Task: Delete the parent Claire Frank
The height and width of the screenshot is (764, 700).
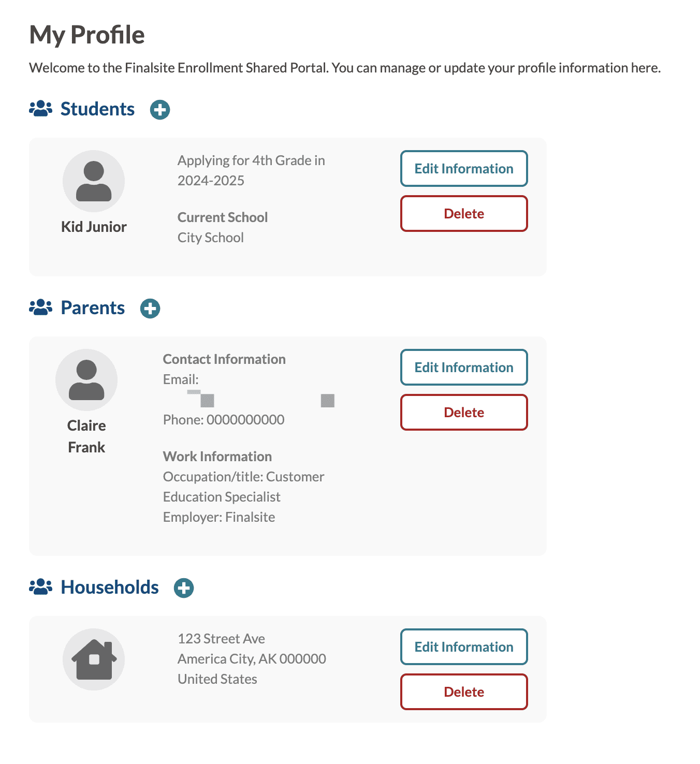Action: 463,412
